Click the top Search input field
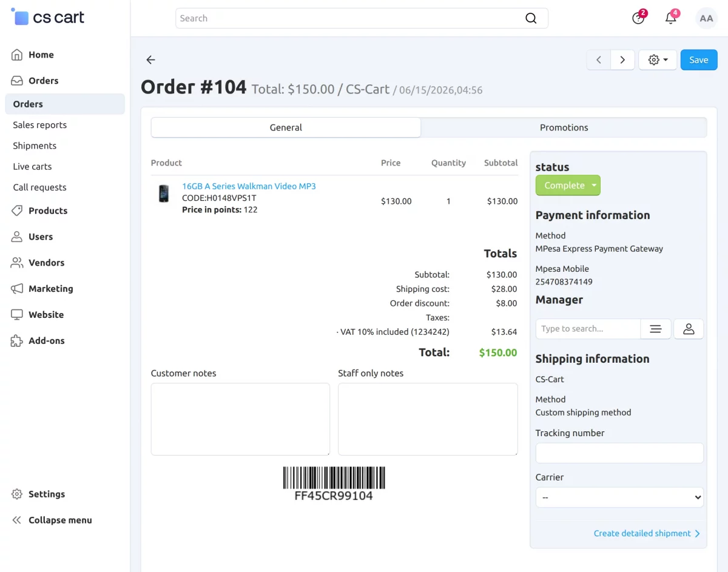Viewport: 728px width, 572px height. tap(362, 18)
